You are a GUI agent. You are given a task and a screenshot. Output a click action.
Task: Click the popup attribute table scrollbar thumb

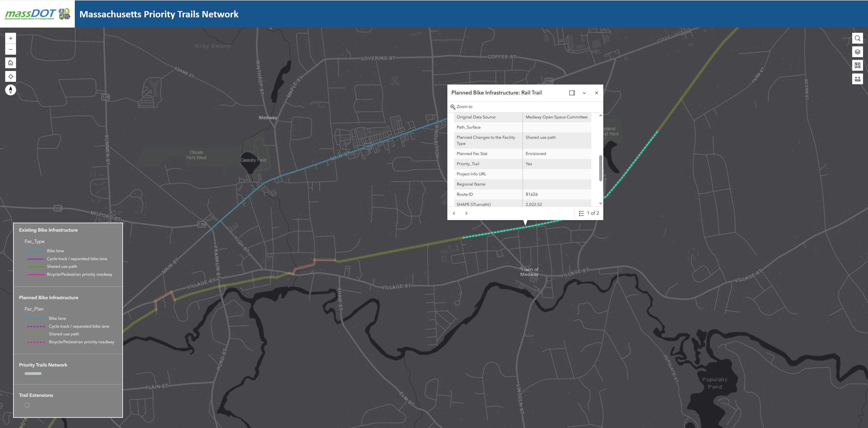[x=600, y=168]
